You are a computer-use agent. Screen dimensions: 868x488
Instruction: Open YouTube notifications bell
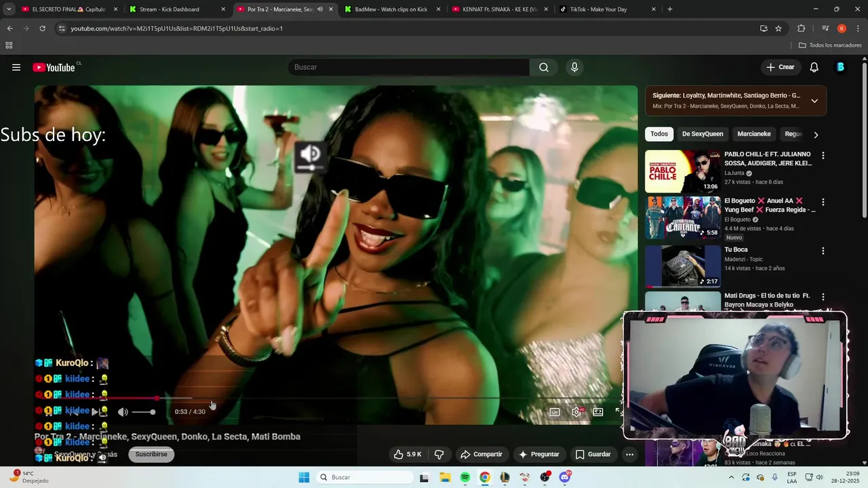tap(814, 67)
